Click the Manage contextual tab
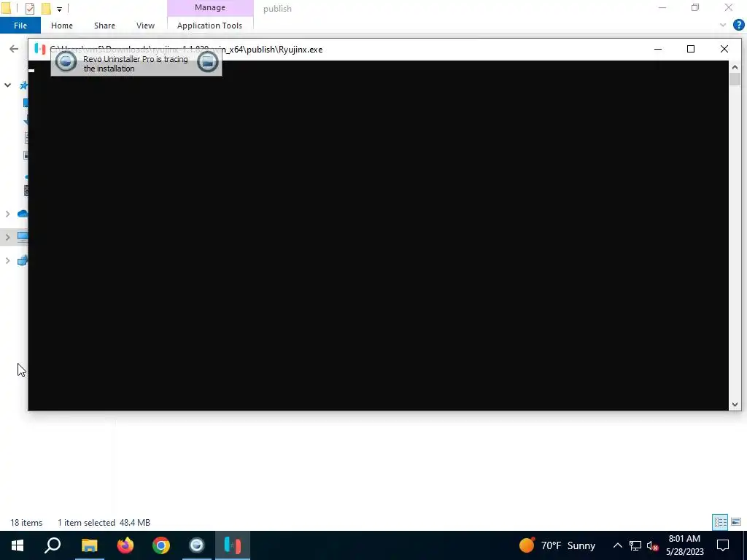Image resolution: width=747 pixels, height=560 pixels. (x=209, y=7)
